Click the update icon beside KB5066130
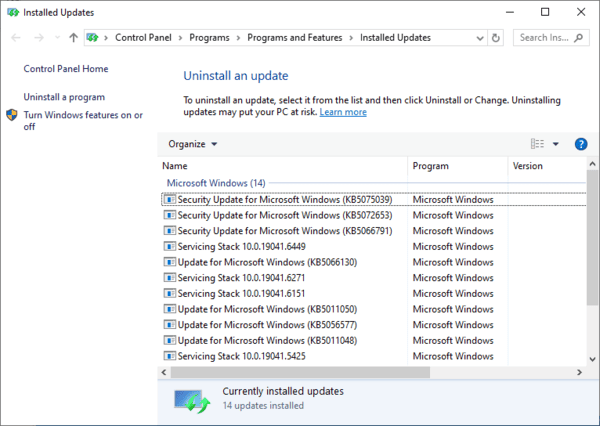The height and width of the screenshot is (426, 600). [170, 262]
